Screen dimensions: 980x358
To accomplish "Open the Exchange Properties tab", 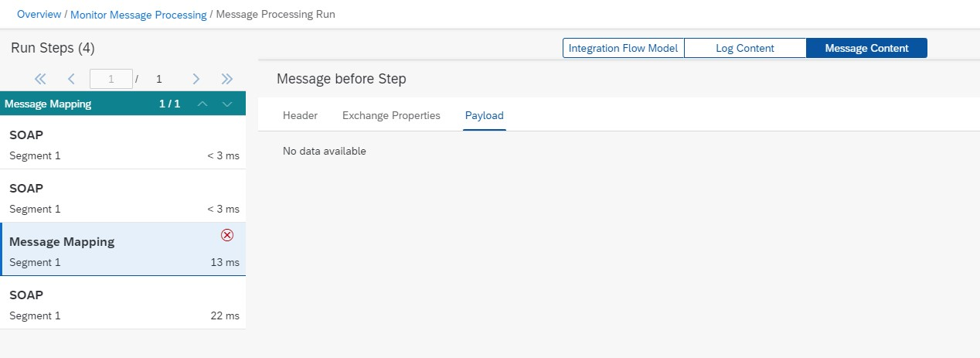I will pyautogui.click(x=391, y=115).
